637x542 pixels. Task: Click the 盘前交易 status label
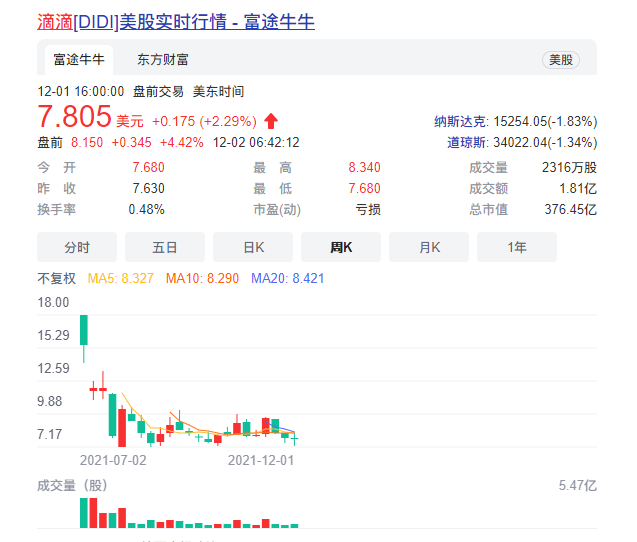click(158, 91)
